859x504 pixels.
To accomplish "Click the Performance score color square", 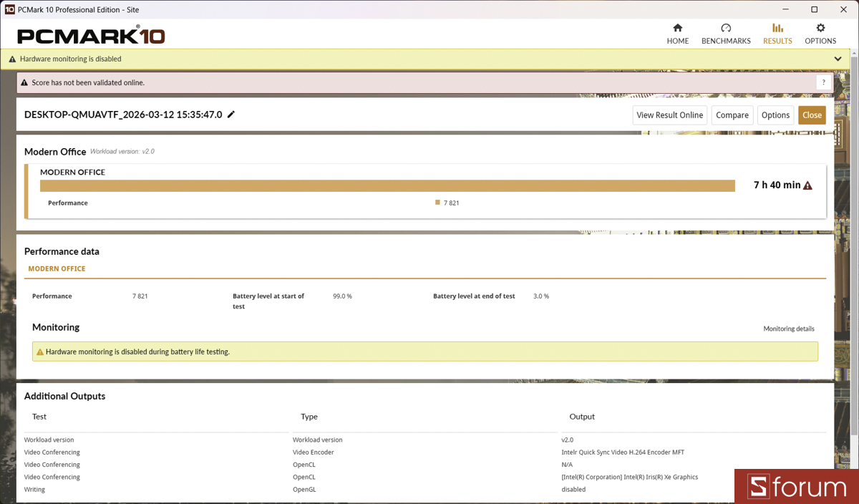I will (x=437, y=203).
